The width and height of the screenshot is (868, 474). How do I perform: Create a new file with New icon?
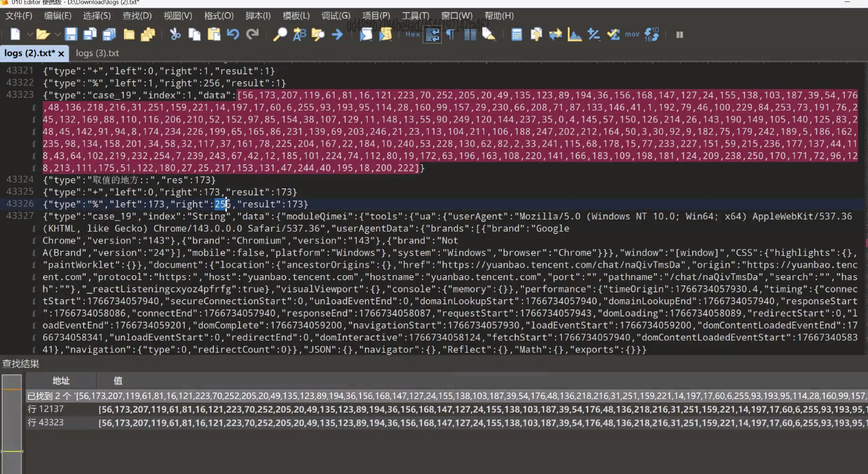point(15,34)
